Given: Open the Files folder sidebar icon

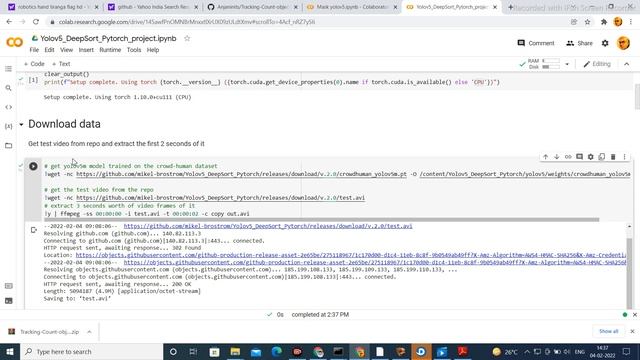Looking at the screenshot, I should point(9,145).
